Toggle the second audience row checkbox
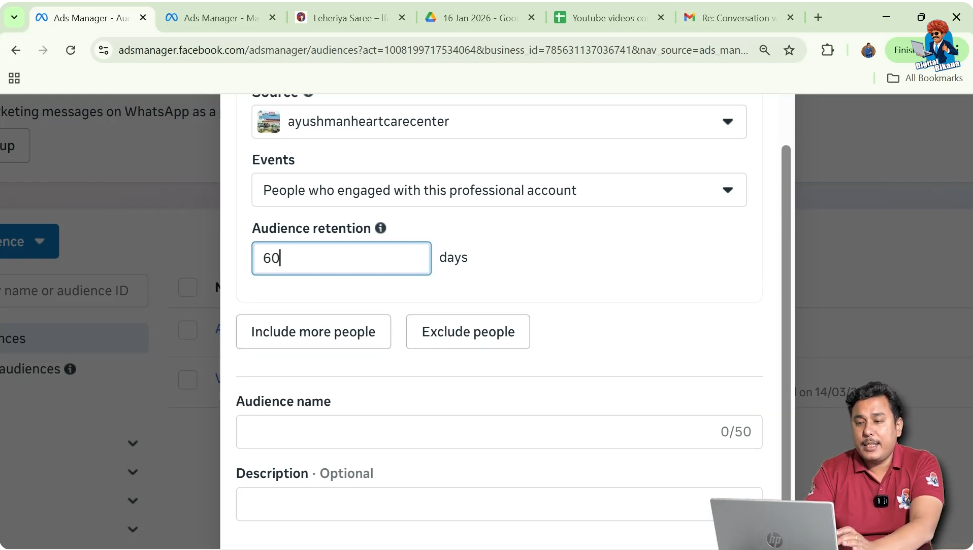Image resolution: width=973 pixels, height=550 pixels. pyautogui.click(x=188, y=379)
